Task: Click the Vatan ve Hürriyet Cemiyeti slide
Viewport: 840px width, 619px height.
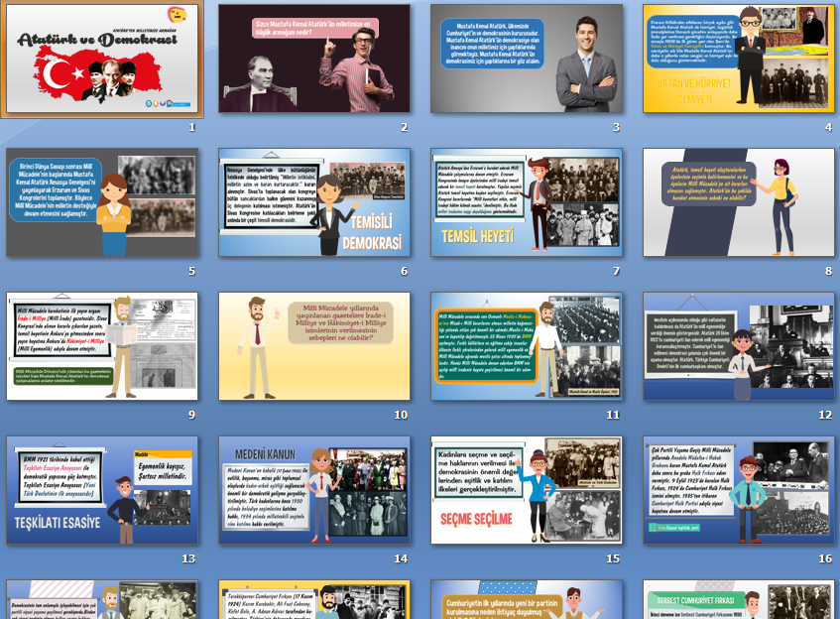Action: [739, 60]
